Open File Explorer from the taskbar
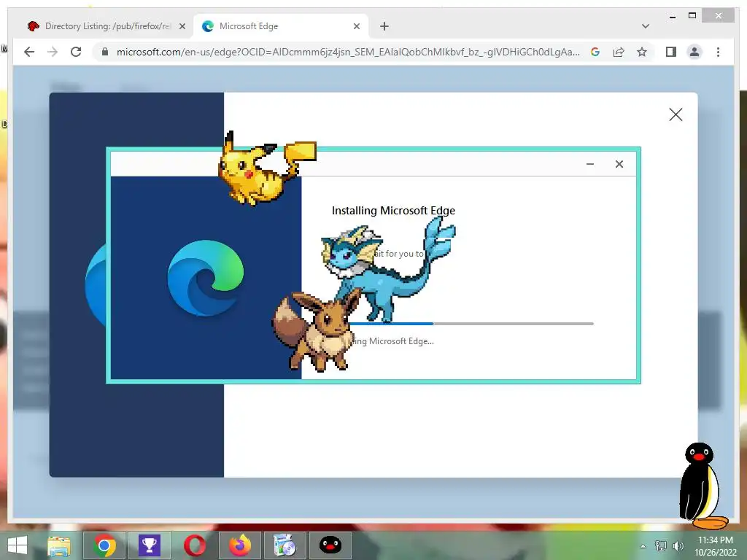Screen dimensions: 747x560 pyautogui.click(x=59, y=545)
